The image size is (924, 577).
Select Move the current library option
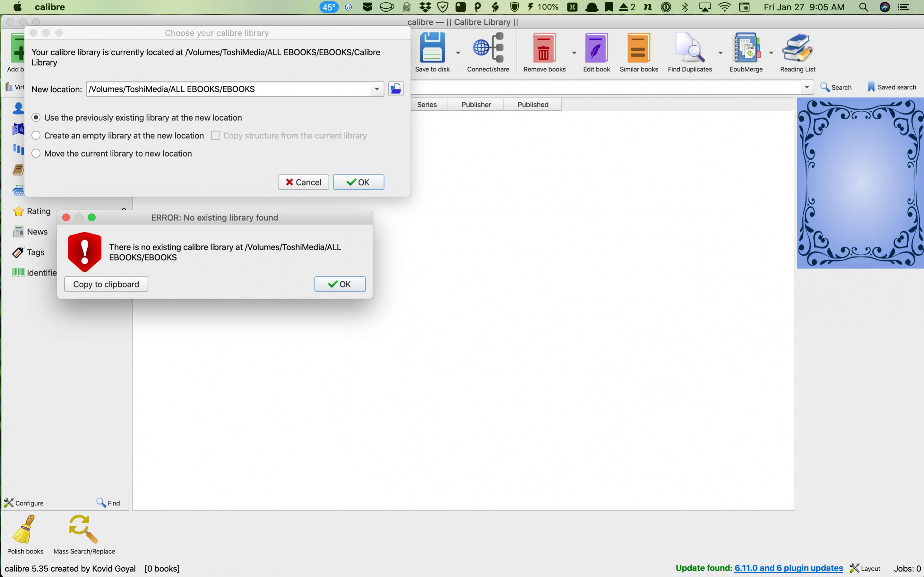pyautogui.click(x=112, y=153)
